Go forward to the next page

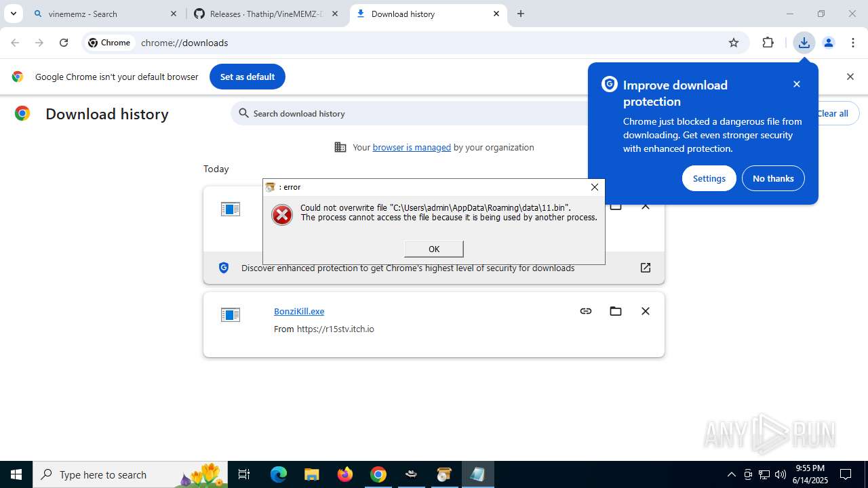[x=39, y=43]
